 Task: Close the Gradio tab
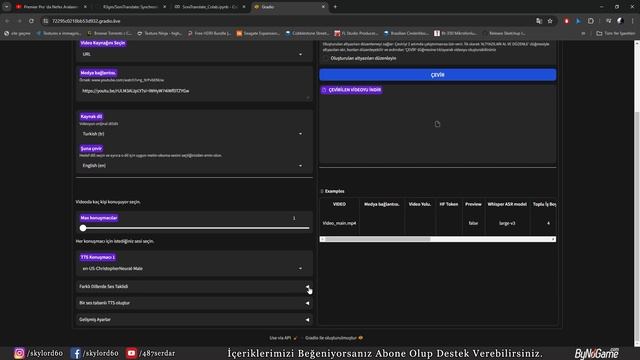(323, 7)
